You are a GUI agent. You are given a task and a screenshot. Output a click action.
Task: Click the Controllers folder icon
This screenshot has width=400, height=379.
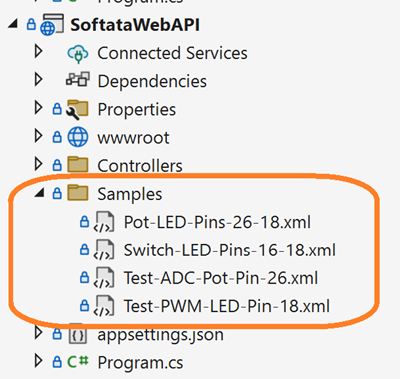pos(78,165)
